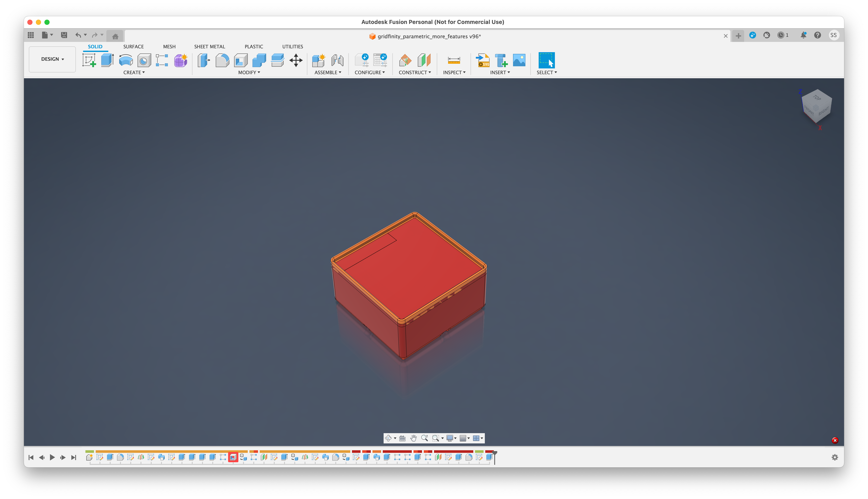868x499 pixels.
Task: Expand the ASSEMBLE menu
Action: pos(328,72)
